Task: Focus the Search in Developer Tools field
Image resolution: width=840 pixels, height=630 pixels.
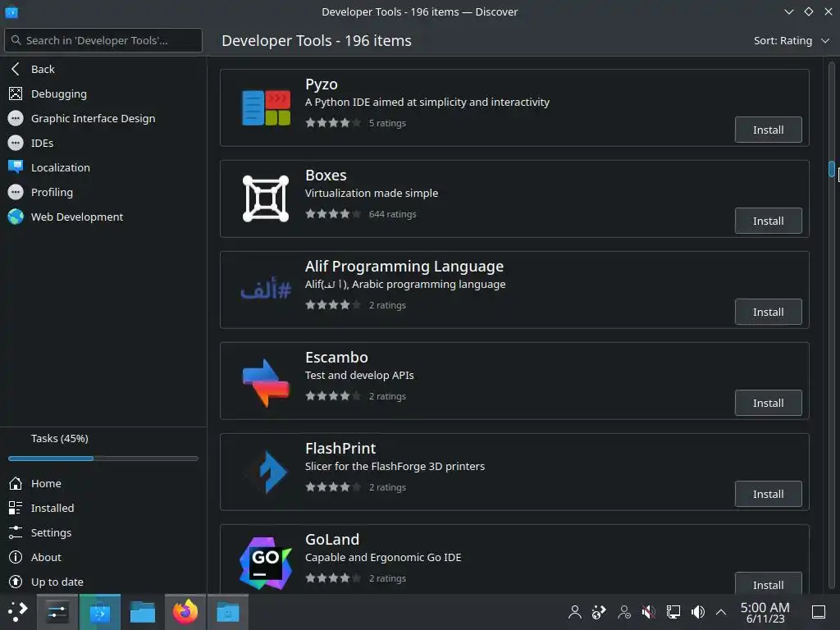Action: (103, 40)
